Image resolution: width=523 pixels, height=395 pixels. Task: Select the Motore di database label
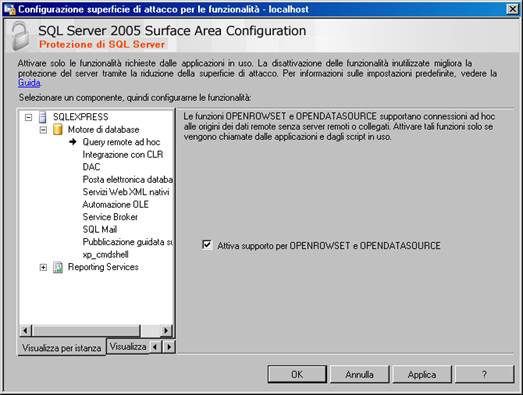103,130
